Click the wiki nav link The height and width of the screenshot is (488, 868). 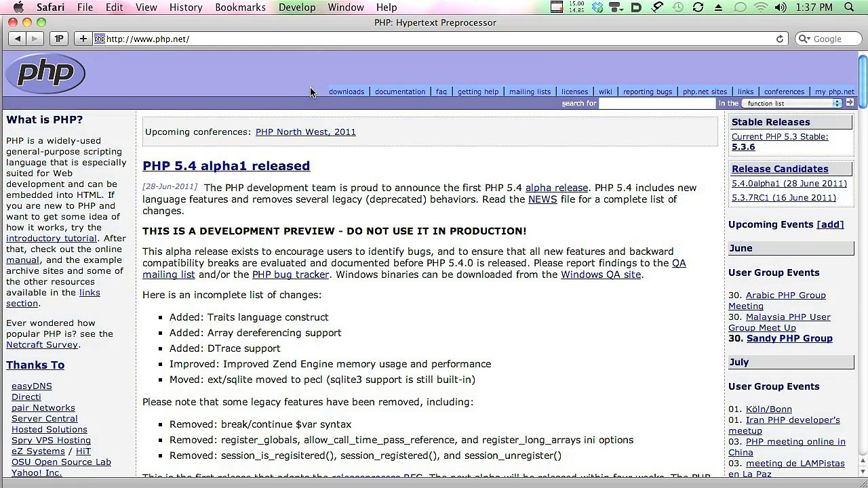606,91
